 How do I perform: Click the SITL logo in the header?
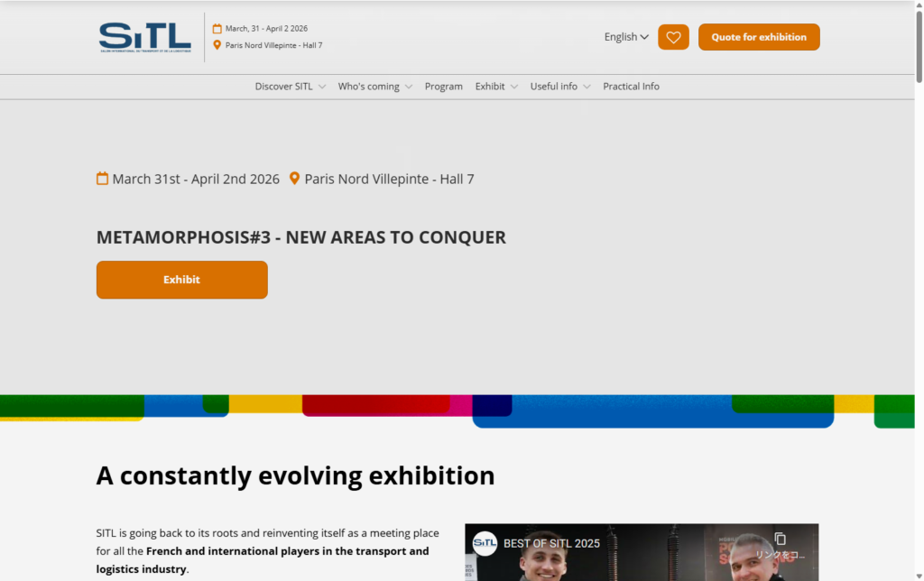coord(145,37)
